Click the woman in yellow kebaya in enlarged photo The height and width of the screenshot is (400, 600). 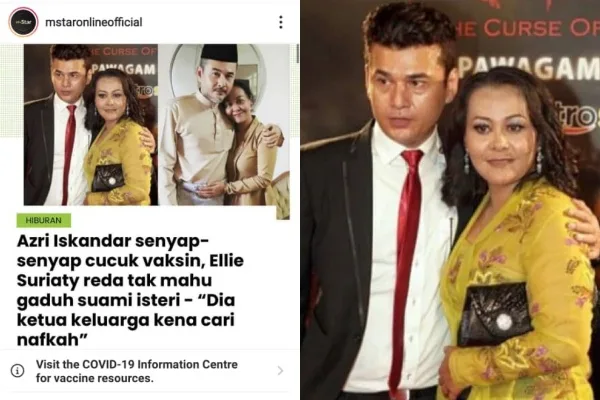coord(517,237)
